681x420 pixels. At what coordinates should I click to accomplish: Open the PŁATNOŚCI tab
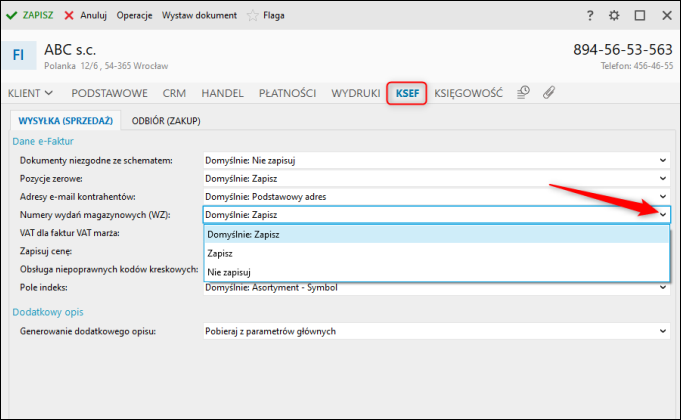pyautogui.click(x=287, y=93)
